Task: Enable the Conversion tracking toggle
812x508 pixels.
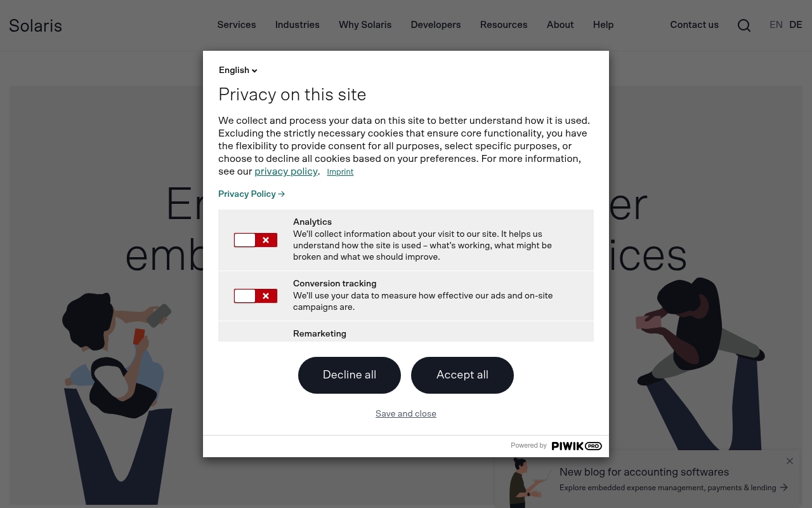Action: coord(256,296)
